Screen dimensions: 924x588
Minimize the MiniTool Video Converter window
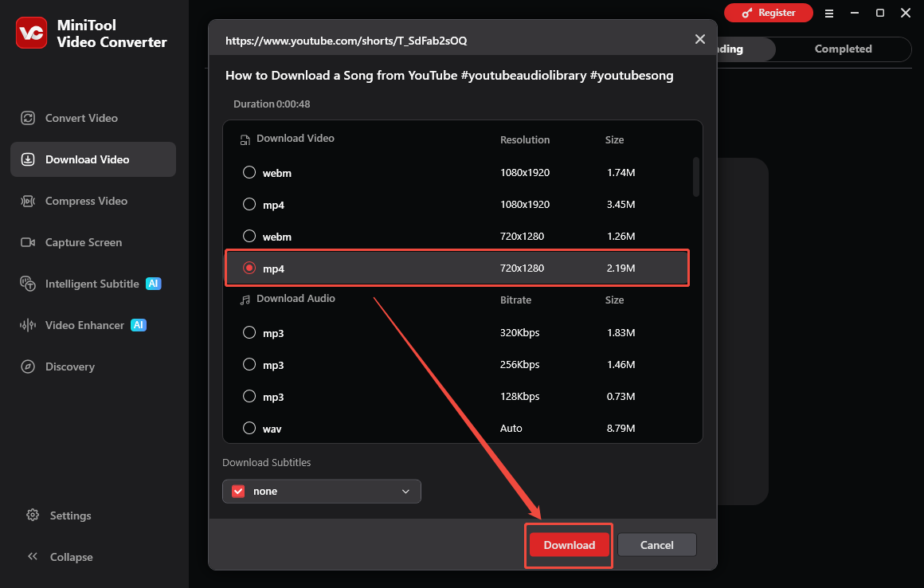855,13
